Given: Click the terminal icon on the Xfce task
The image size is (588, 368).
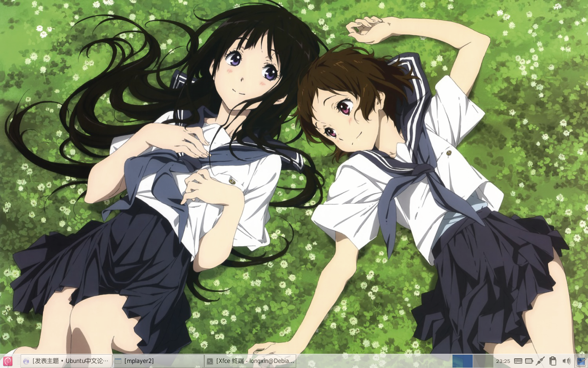Looking at the screenshot, I should click(x=210, y=361).
